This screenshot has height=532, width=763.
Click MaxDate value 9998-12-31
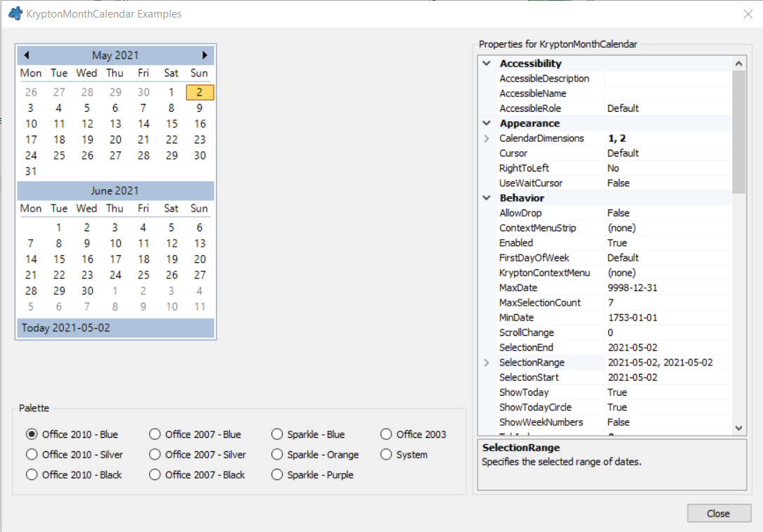pos(633,287)
